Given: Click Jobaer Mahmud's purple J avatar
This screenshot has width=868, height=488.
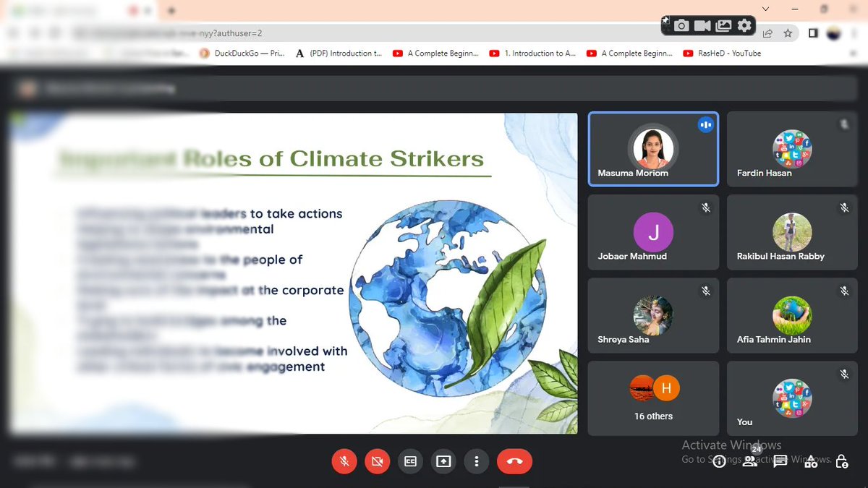Looking at the screenshot, I should 653,232.
